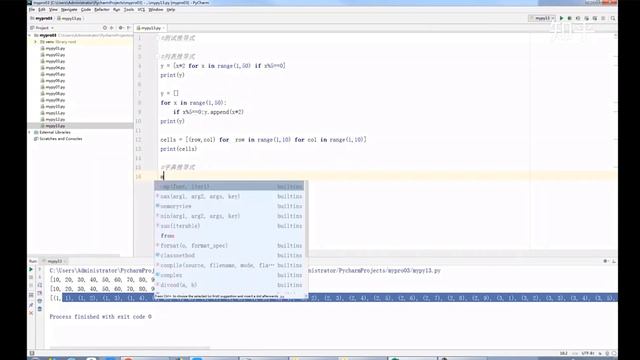Open the Navigate menu
Viewport: 640px width, 360px height.
[69, 9]
